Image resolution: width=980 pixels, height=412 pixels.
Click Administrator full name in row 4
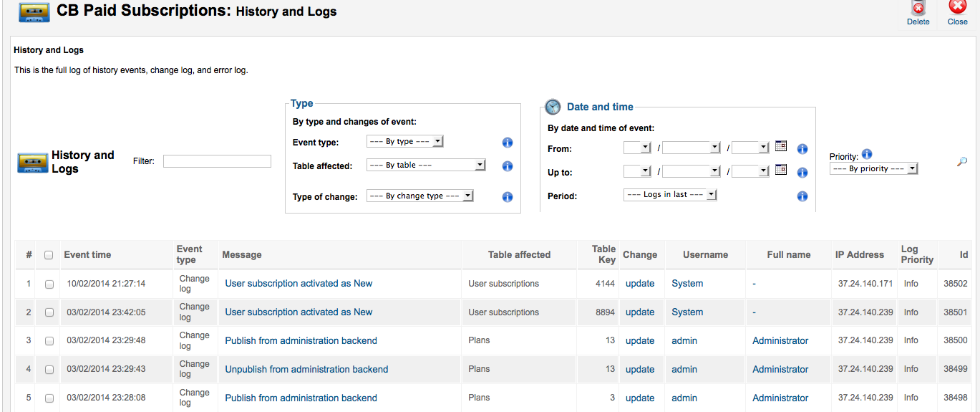(x=780, y=370)
